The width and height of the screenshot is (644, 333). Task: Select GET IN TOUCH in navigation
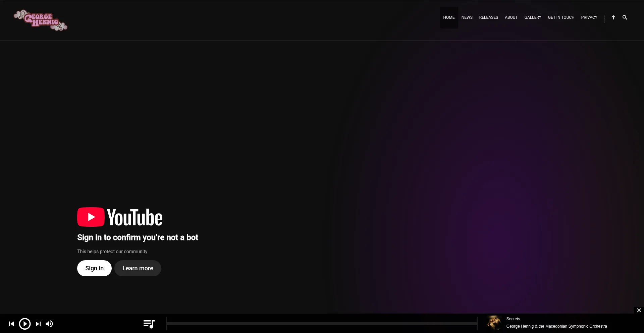click(561, 17)
